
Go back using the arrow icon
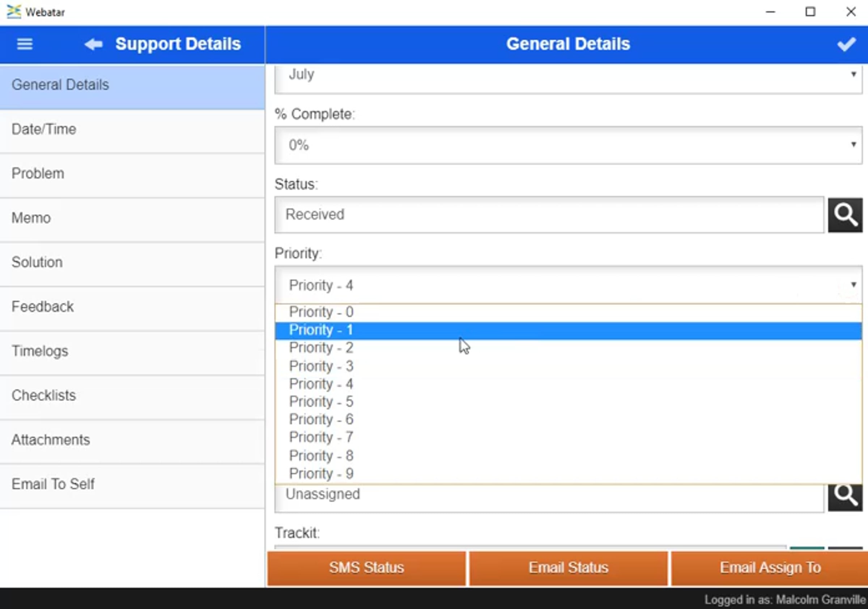[93, 44]
